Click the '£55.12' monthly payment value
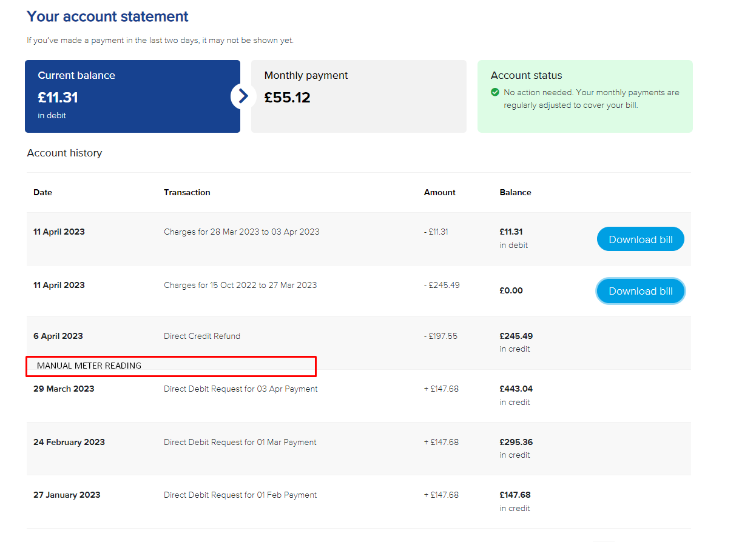This screenshot has width=756, height=542. pos(288,97)
